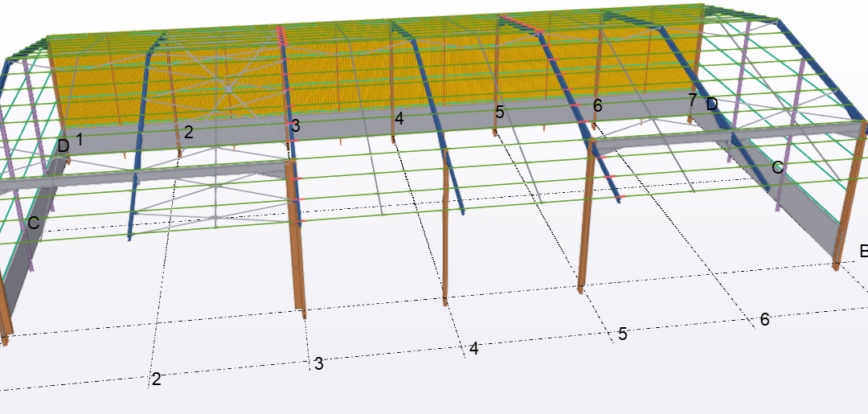This screenshot has height=414, width=868.
Task: Select the left-side grid label D
Action: (63, 146)
